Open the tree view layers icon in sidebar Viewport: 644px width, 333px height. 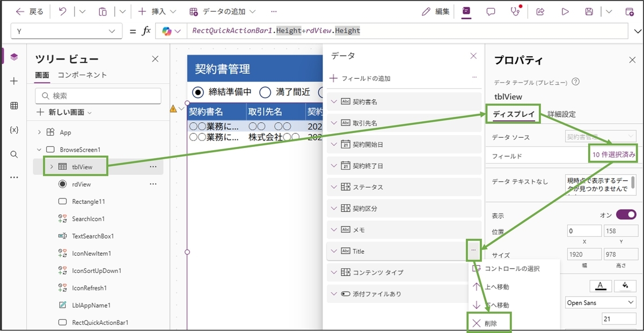(14, 56)
